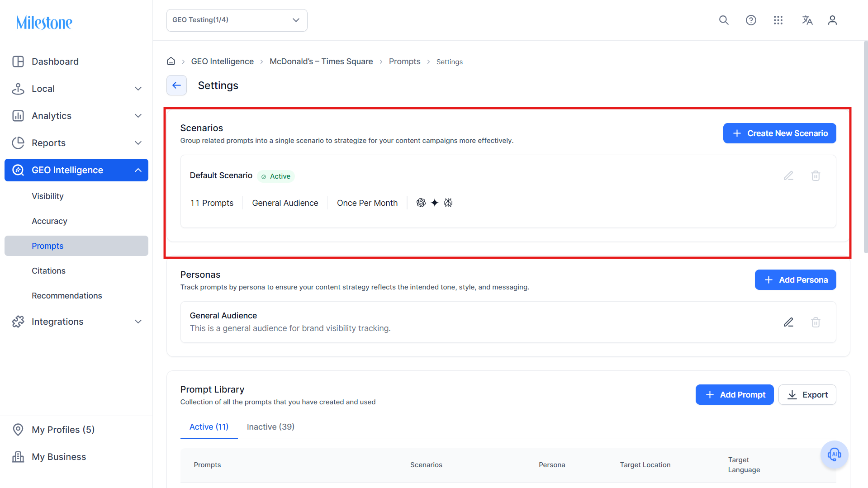Viewport: 868px width, 488px height.
Task: Click the Add Prompt button
Action: 735,395
